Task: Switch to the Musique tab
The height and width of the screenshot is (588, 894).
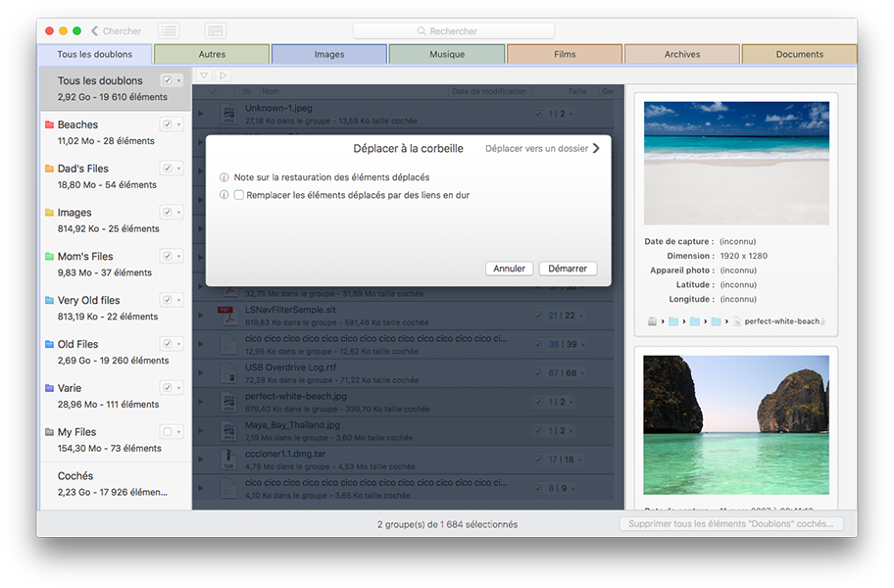Action: [x=447, y=54]
